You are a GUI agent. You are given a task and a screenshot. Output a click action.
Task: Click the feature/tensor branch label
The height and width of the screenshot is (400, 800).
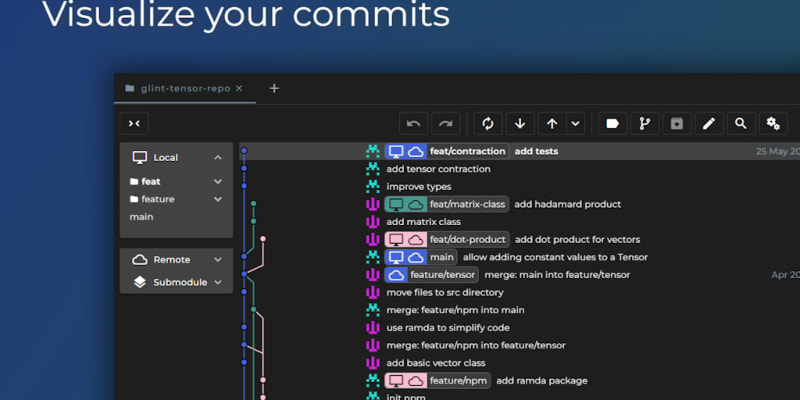pos(442,275)
